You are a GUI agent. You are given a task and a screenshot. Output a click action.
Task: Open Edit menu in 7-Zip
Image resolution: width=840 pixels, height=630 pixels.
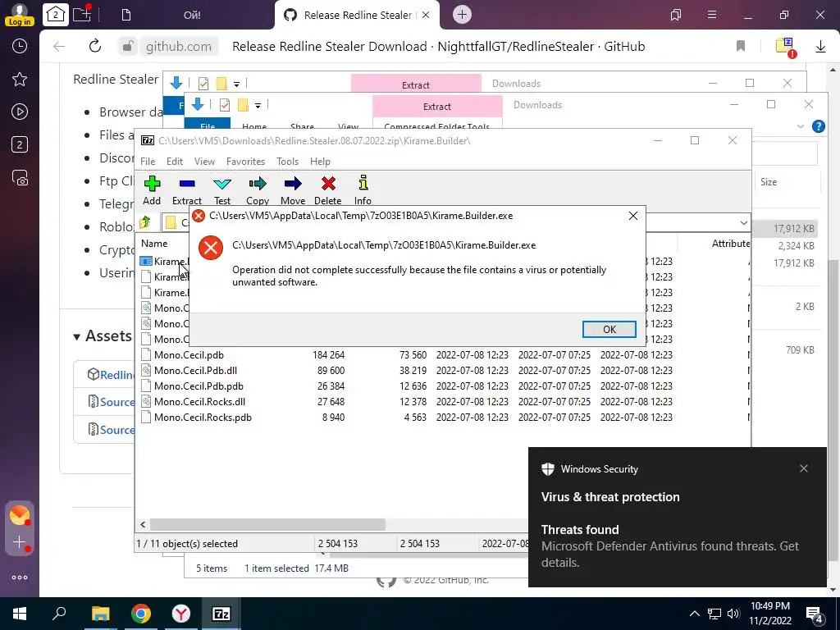click(x=174, y=162)
